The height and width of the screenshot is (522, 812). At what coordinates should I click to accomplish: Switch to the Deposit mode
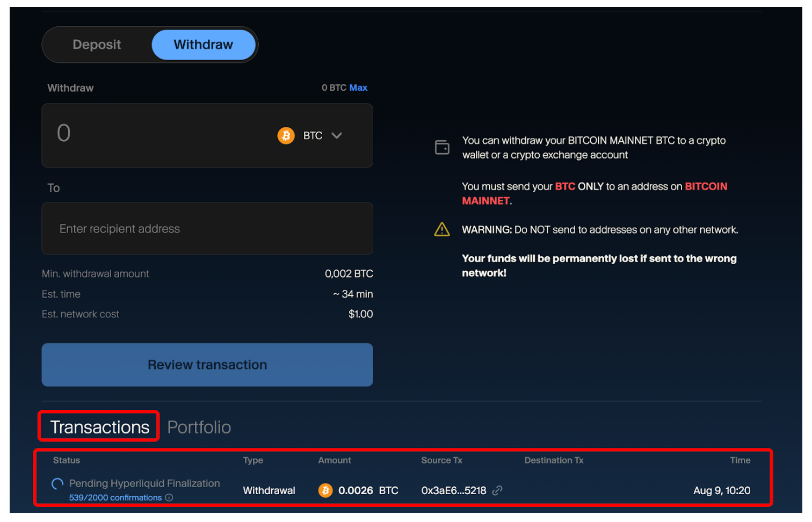pos(97,45)
